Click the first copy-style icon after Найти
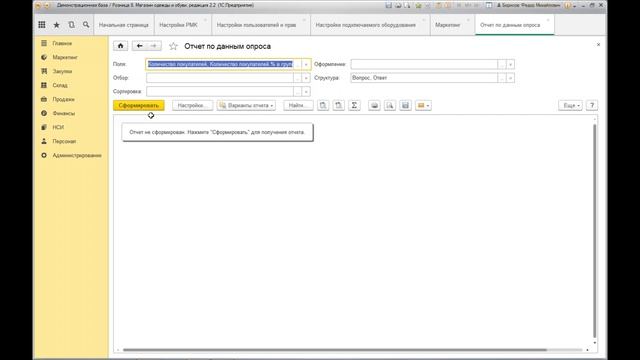Viewport: 640px width, 360px height. click(x=323, y=105)
